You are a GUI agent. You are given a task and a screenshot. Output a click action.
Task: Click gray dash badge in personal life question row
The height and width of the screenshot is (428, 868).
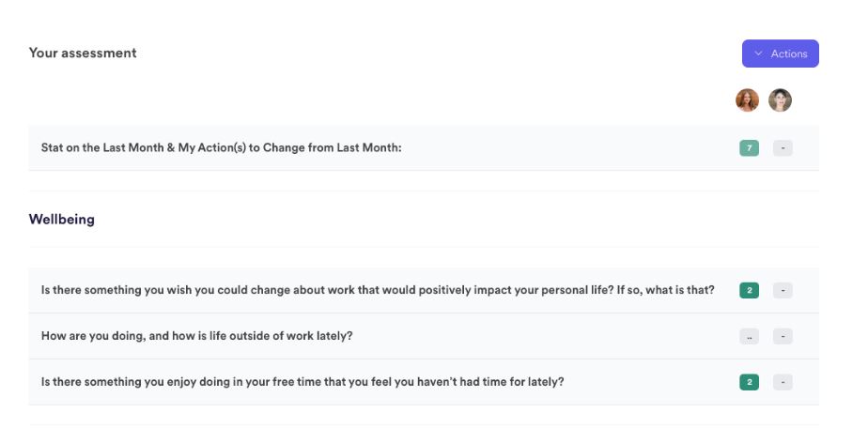(783, 290)
